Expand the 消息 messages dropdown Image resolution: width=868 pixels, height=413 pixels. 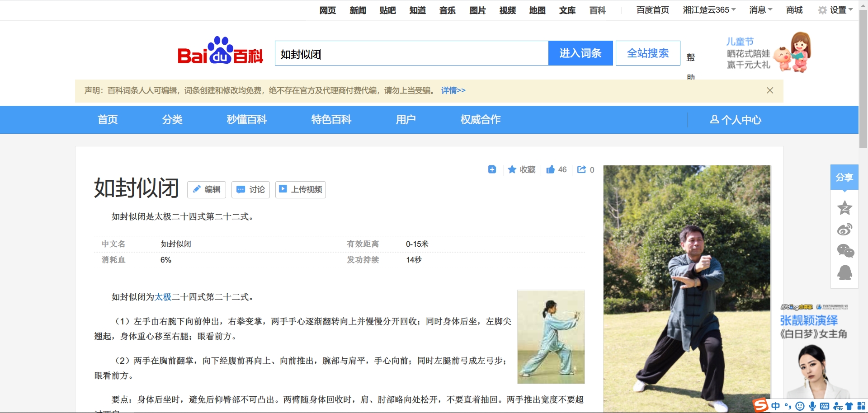(x=760, y=10)
